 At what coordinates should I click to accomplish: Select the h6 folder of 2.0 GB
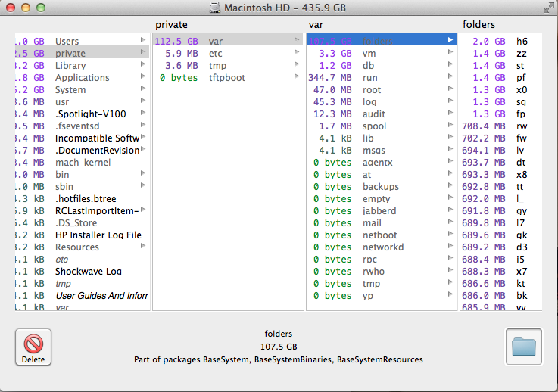501,42
